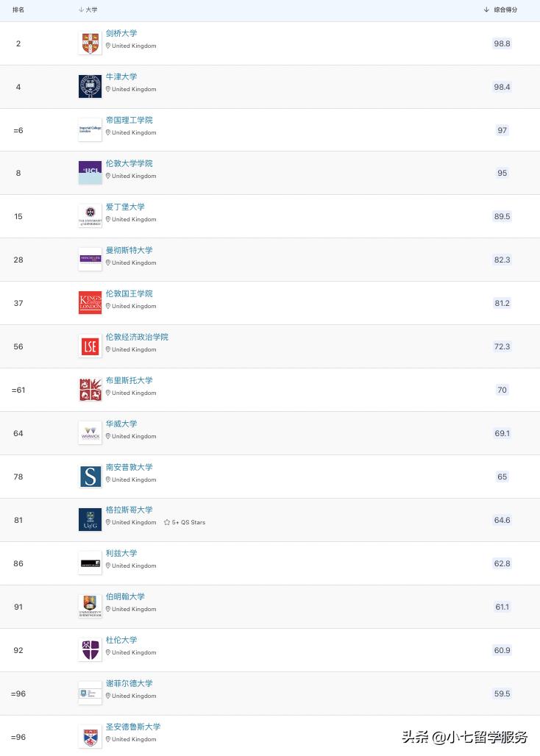540x756 pixels.
Task: Open the 曼彻斯特大学 link
Action: click(129, 250)
